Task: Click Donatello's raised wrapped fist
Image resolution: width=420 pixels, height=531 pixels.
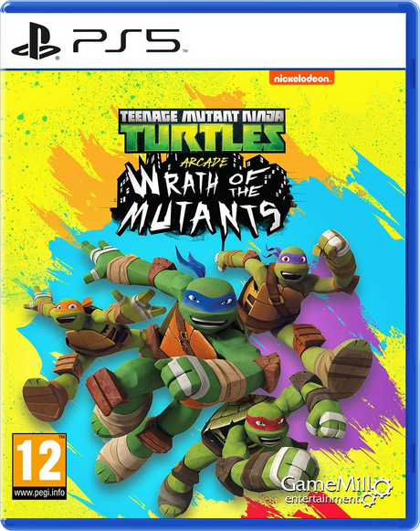Action: click(333, 248)
